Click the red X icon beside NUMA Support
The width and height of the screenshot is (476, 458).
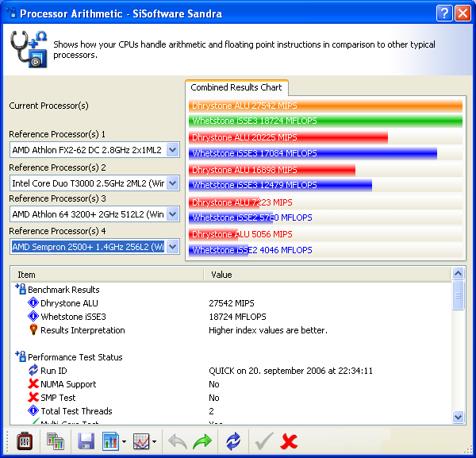(x=33, y=384)
